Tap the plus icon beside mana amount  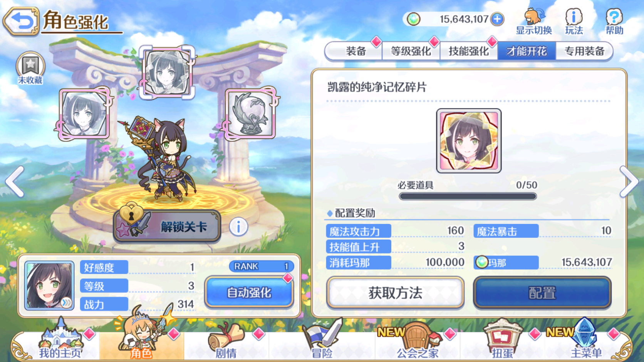(x=497, y=19)
